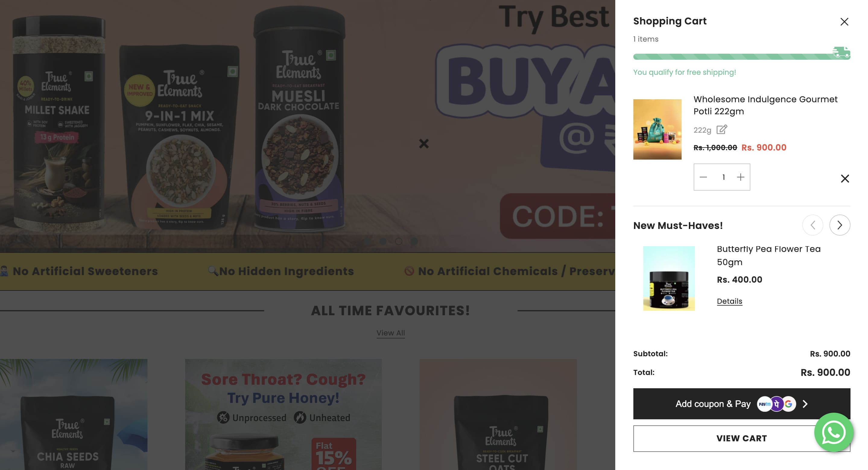Open WhatsApp chat bubble

tap(834, 432)
